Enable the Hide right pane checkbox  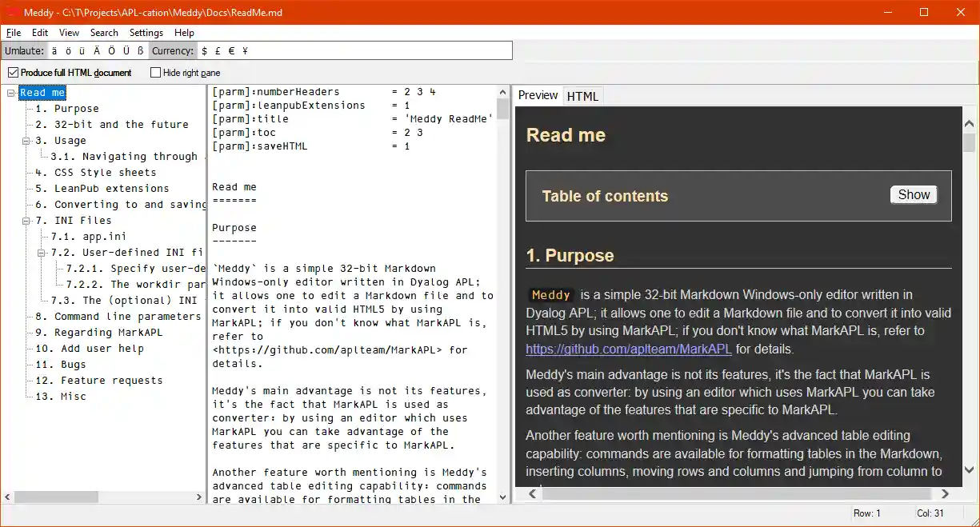tap(156, 73)
